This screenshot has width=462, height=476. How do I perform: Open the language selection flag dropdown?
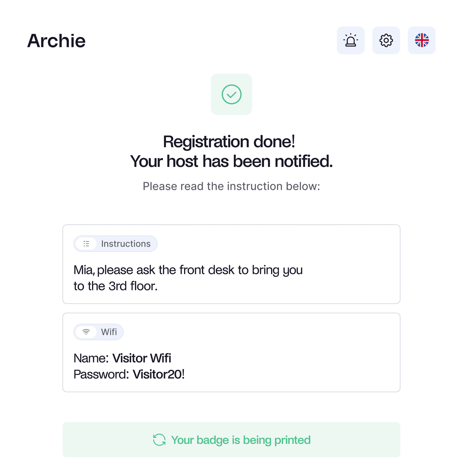tap(421, 41)
